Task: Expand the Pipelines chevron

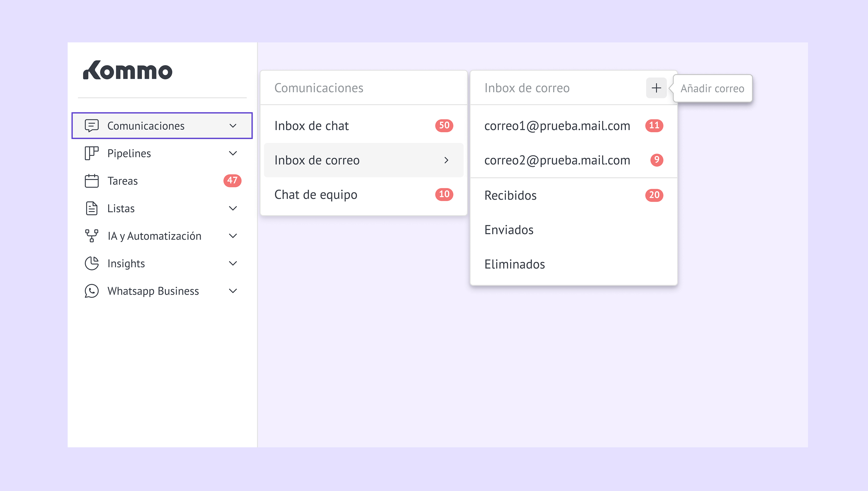Action: point(233,153)
